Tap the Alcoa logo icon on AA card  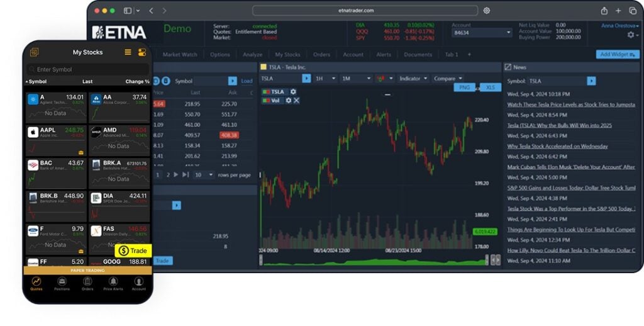[x=96, y=99]
